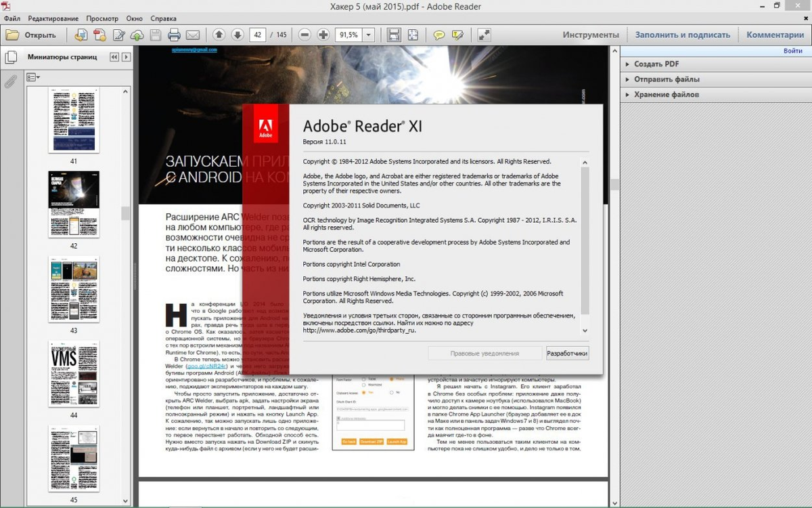This screenshot has width=812, height=508.
Task: Enter full screen reading mode
Action: [x=484, y=35]
